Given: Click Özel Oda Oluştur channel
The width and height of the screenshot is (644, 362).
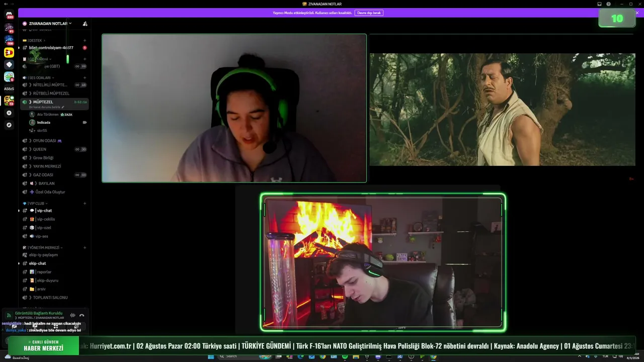Looking at the screenshot, I should (x=54, y=192).
